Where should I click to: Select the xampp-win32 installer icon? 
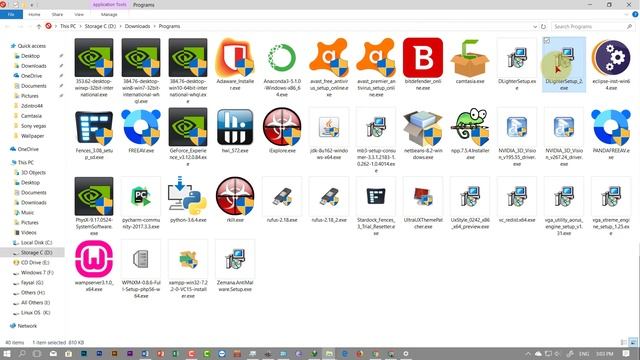[188, 259]
